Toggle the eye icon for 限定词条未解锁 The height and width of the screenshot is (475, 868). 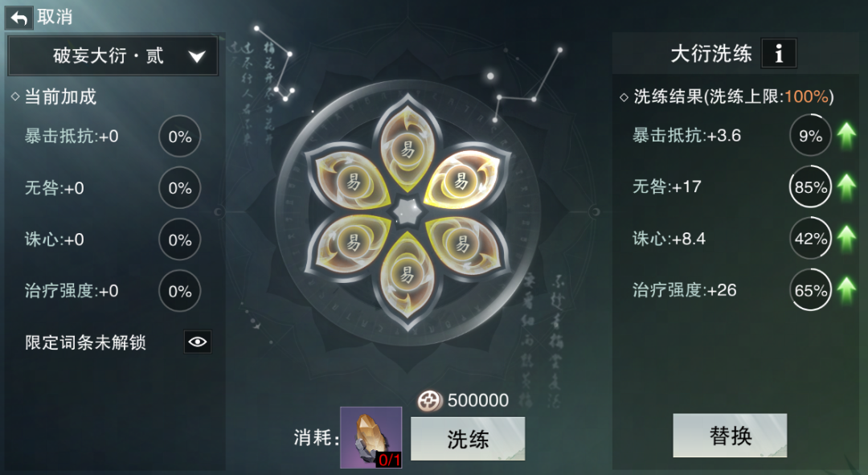click(x=198, y=342)
